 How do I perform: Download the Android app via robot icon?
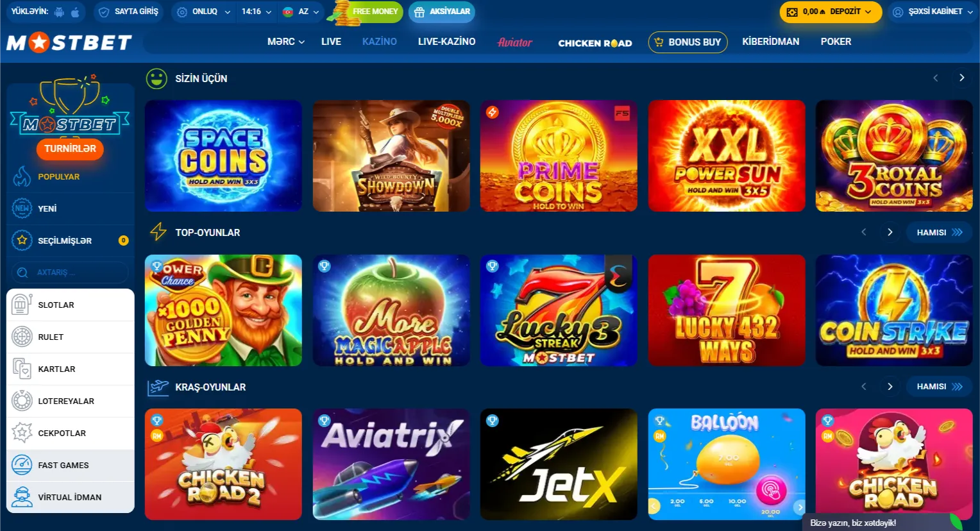point(59,12)
